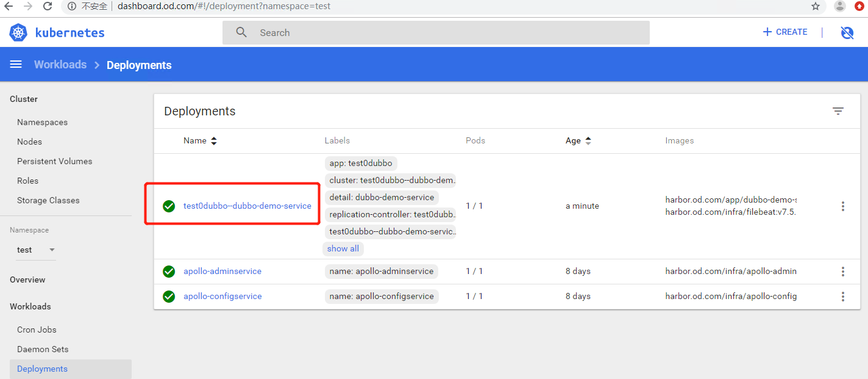868x379 pixels.
Task: Click the Search input field
Action: pos(436,33)
